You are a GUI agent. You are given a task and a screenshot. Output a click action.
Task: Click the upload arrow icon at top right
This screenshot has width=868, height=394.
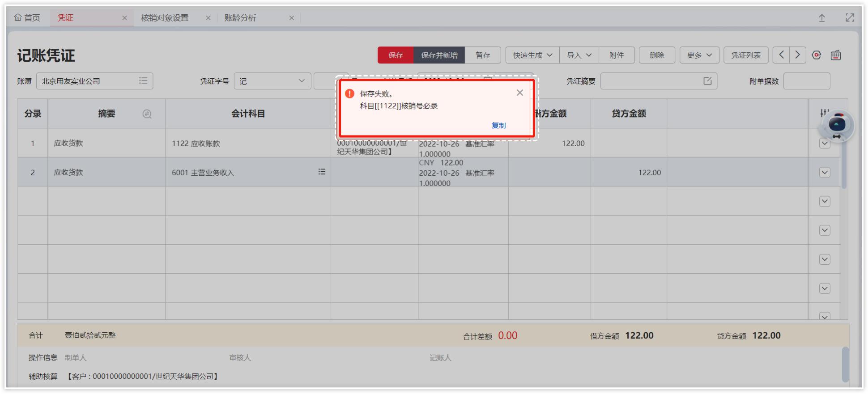tap(822, 18)
